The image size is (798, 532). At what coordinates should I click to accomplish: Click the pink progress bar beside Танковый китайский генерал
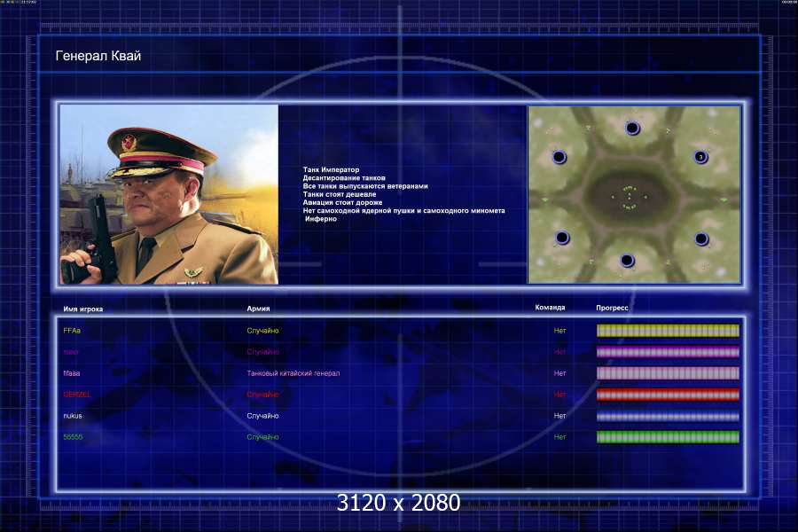[668, 373]
